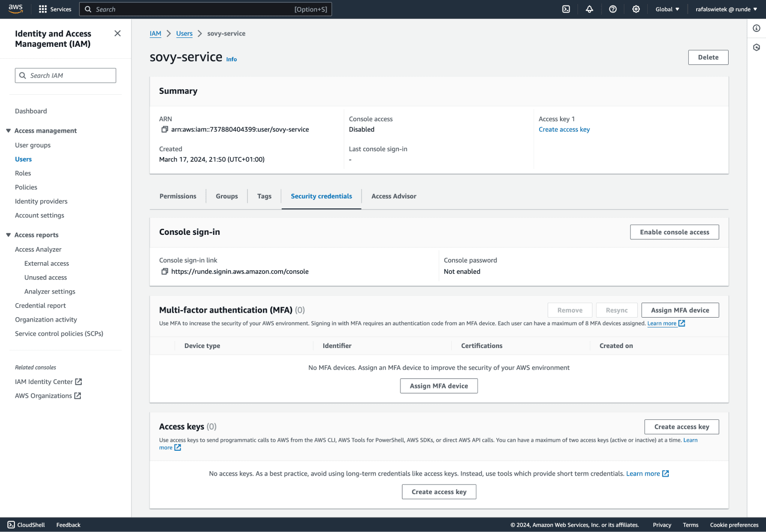Viewport: 766px width, 532px height.
Task: Launch CloudShell from the top navigation bar
Action: click(x=566, y=9)
